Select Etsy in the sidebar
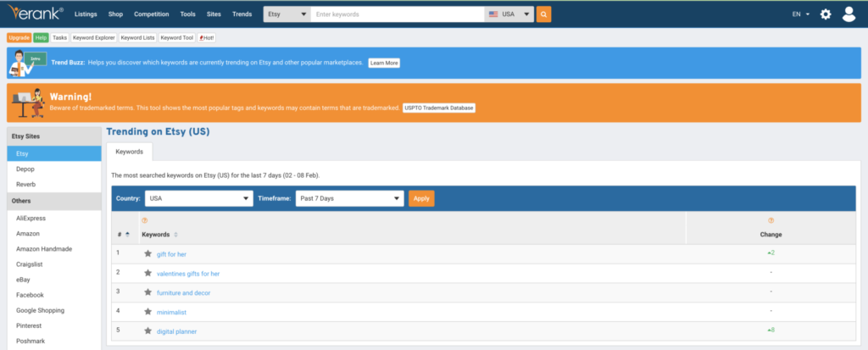Viewport: 868px width, 350px height. (x=54, y=153)
